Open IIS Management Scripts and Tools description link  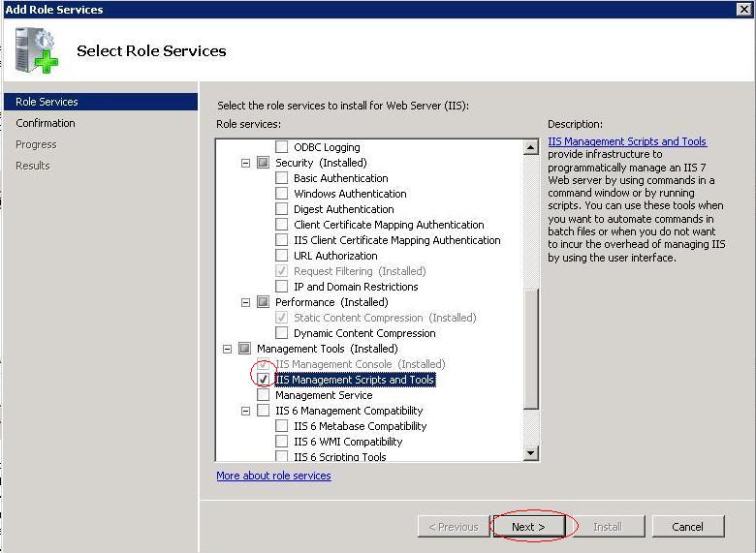627,141
